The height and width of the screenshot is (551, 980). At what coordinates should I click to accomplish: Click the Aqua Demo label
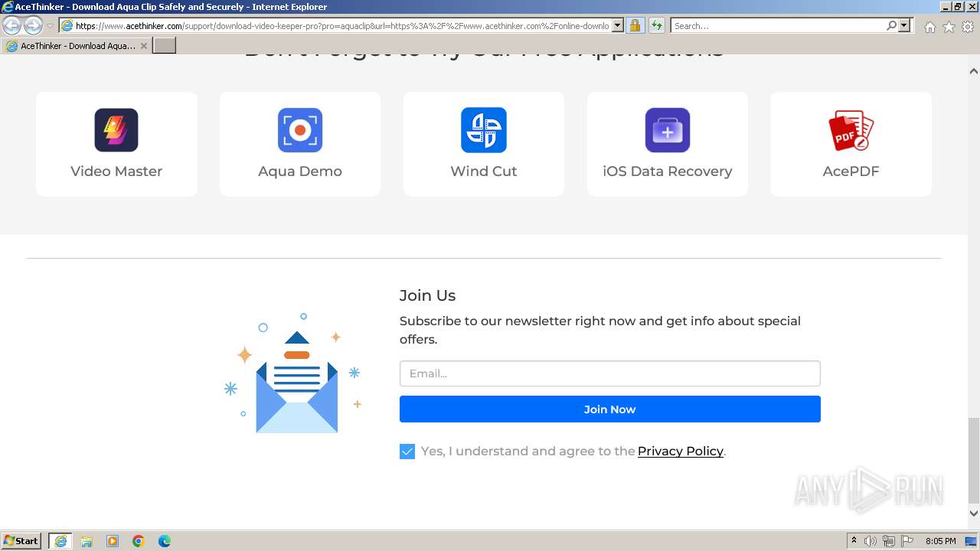tap(300, 171)
